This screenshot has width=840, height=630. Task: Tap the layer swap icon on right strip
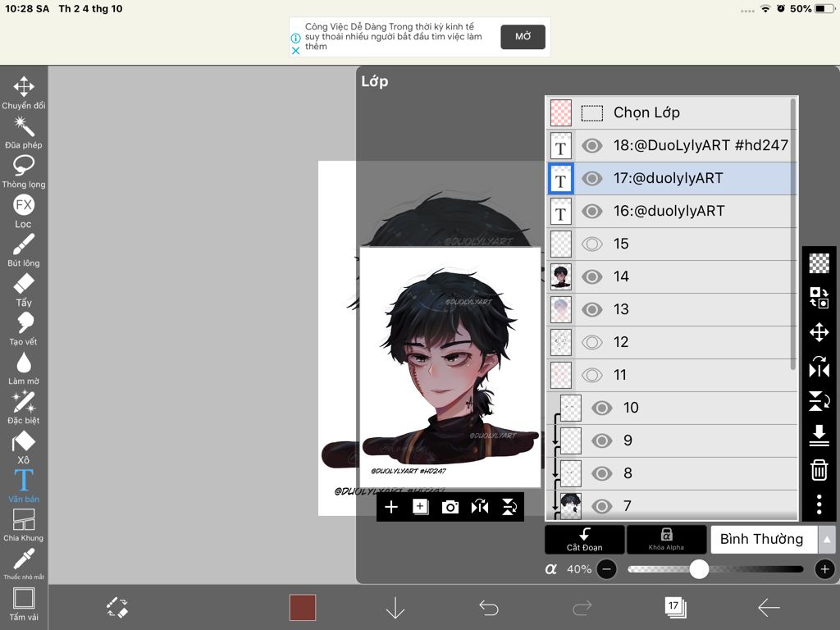(x=819, y=297)
